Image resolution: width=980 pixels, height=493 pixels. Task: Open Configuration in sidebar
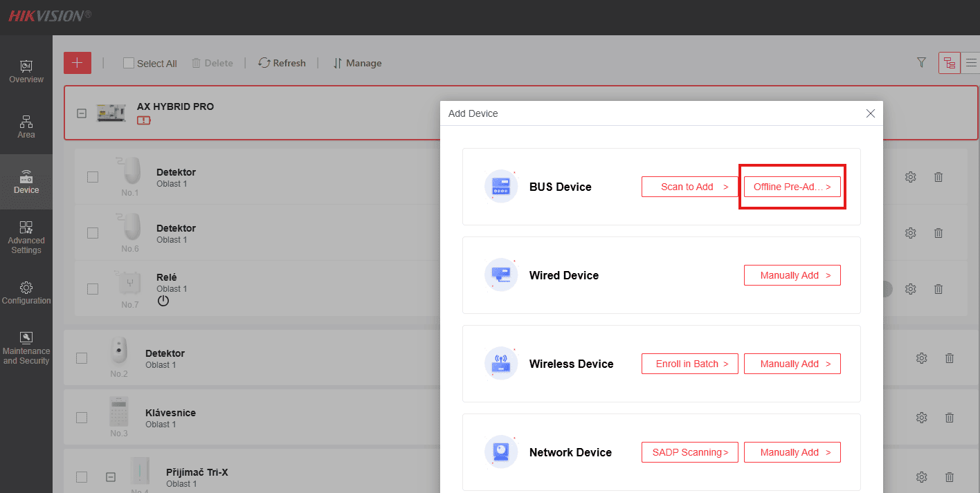coord(26,292)
